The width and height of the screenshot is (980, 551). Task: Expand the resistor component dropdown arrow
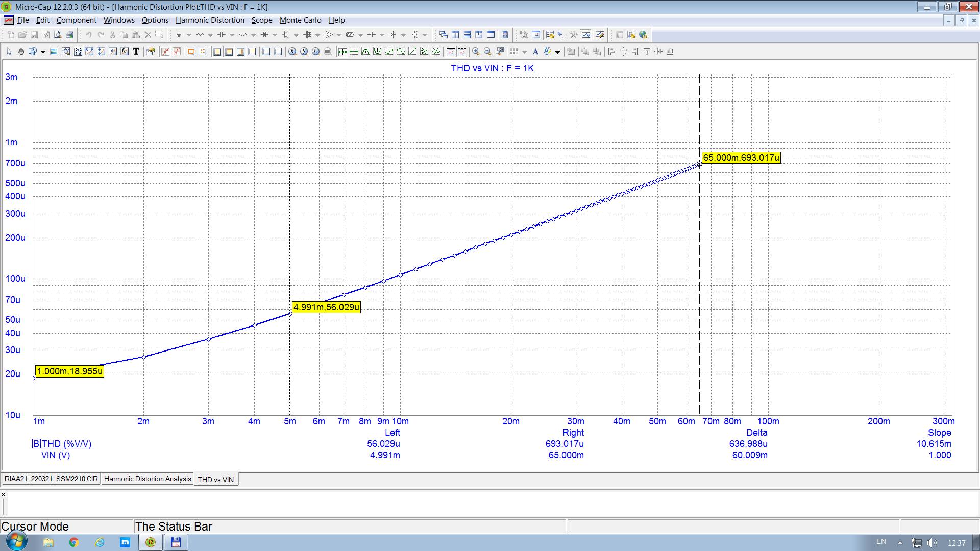[210, 35]
